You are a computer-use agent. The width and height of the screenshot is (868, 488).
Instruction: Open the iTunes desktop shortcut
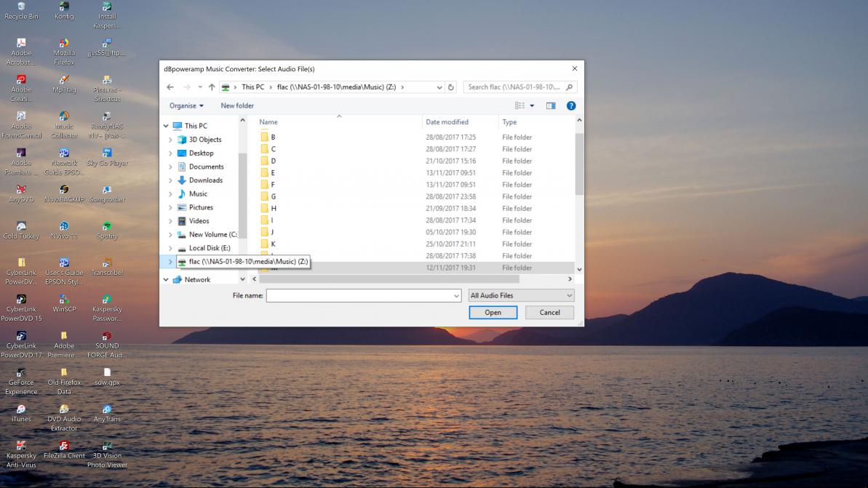pos(21,412)
